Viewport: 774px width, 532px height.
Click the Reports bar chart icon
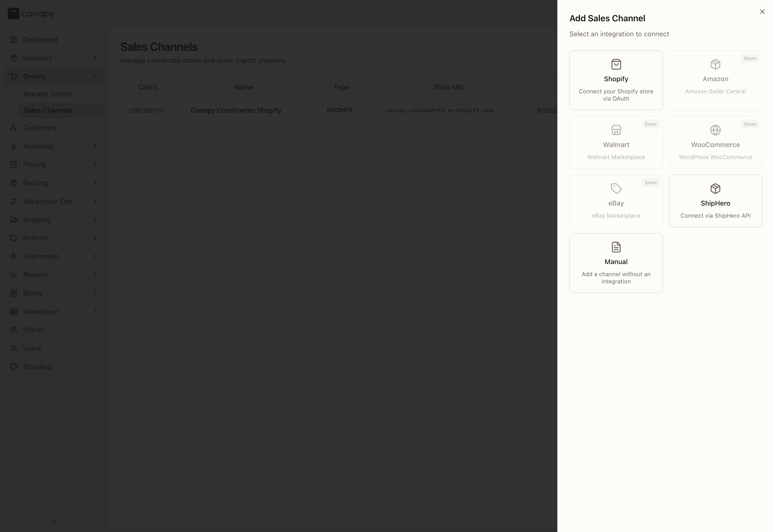(x=13, y=274)
